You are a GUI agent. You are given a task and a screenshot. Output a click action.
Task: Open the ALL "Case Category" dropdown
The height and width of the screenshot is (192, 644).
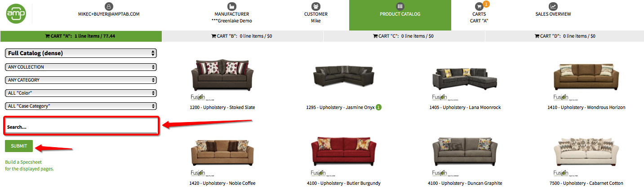pos(81,106)
